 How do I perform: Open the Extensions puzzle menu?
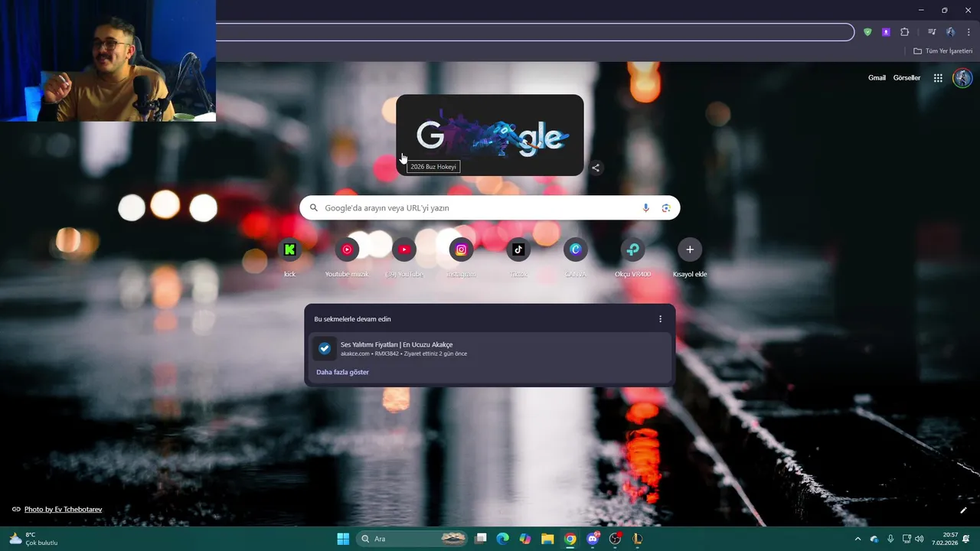904,32
